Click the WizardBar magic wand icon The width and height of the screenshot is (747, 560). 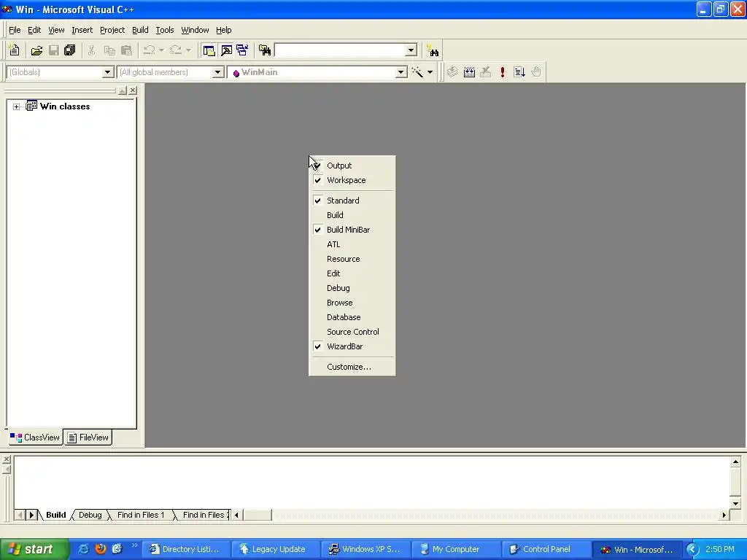click(417, 72)
